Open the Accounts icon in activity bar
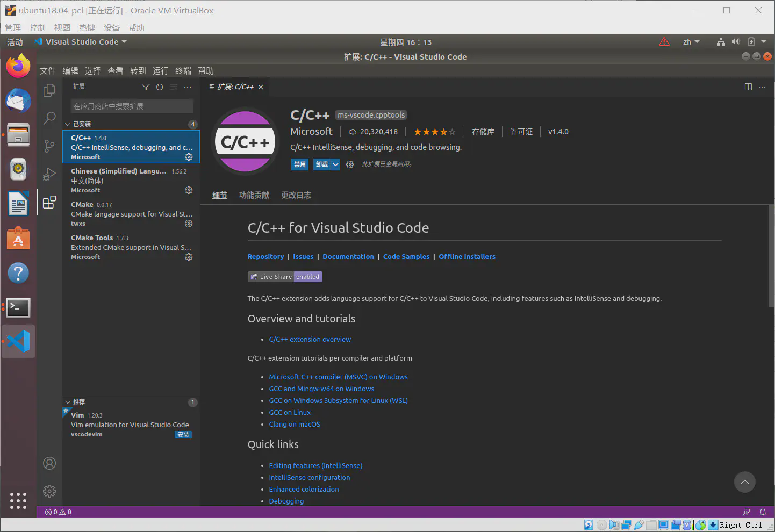Image resolution: width=775 pixels, height=532 pixels. (49, 463)
